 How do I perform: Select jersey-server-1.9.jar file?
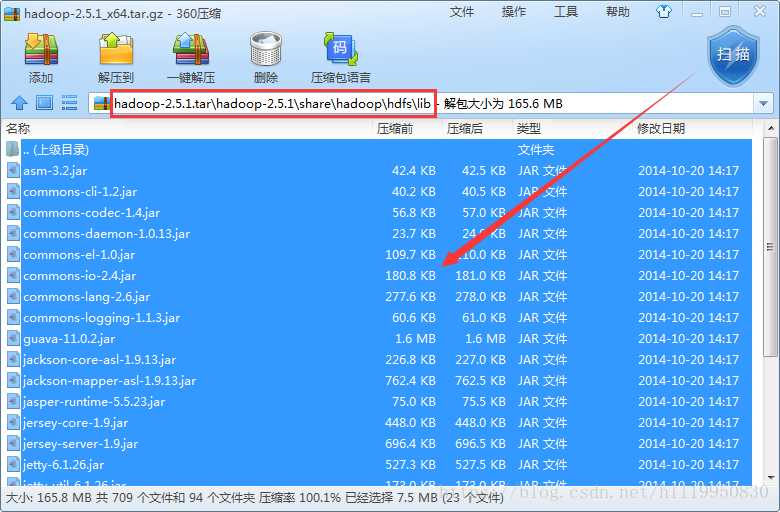click(x=379, y=443)
